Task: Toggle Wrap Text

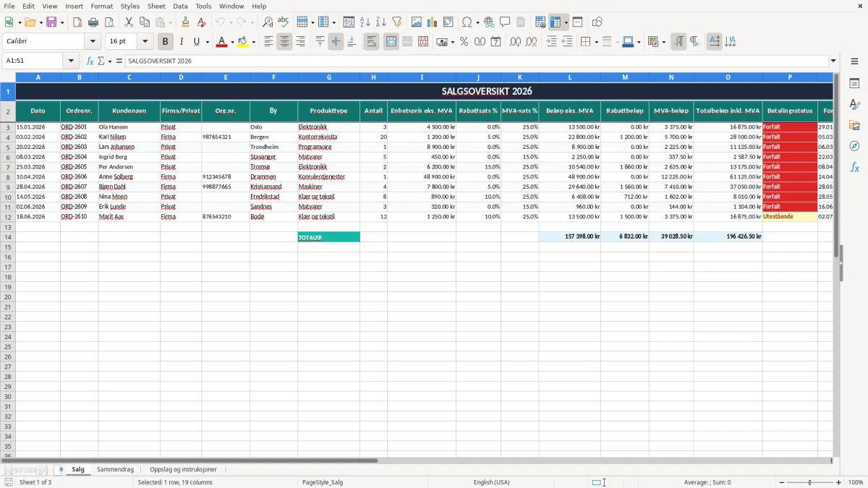Action: point(372,42)
